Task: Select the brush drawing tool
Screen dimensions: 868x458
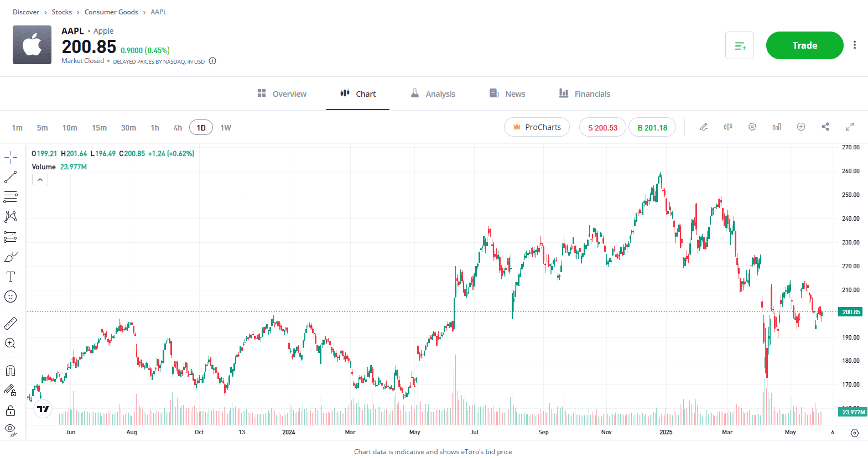Action: point(11,257)
